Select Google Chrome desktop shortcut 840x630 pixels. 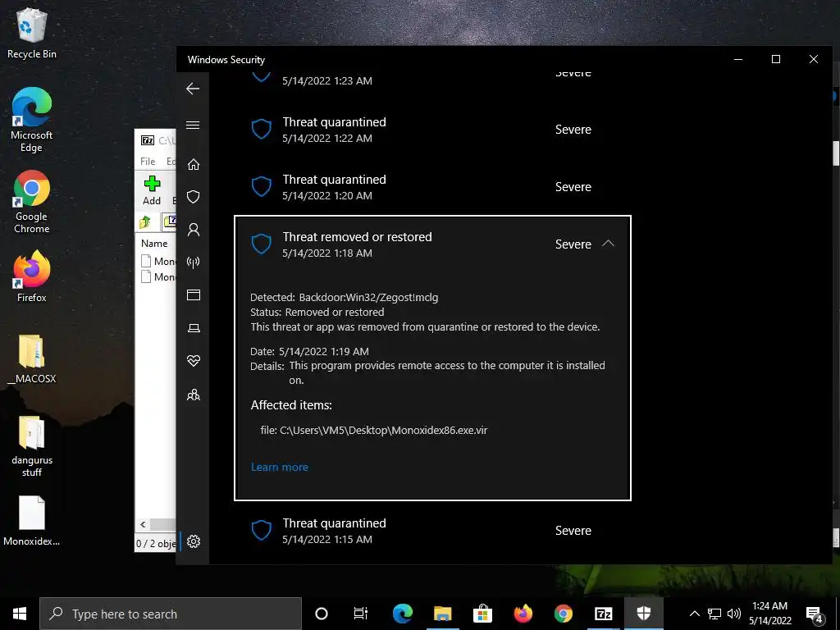click(32, 202)
